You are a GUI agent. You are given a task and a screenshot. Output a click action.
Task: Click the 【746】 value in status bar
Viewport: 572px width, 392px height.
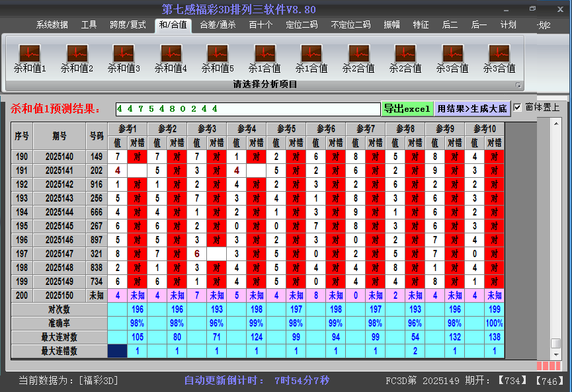(550, 381)
